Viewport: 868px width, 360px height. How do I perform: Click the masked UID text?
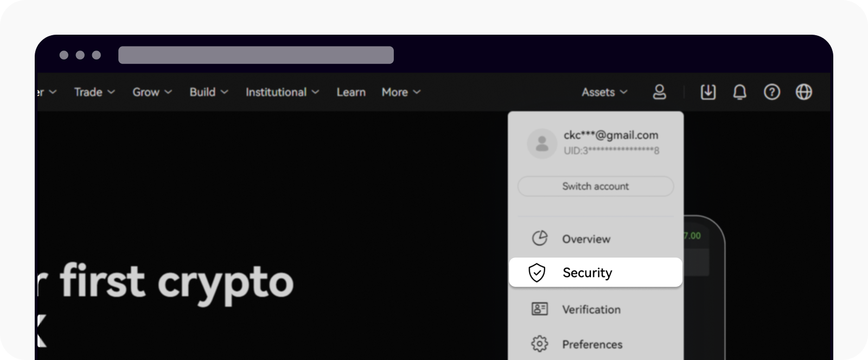point(611,151)
